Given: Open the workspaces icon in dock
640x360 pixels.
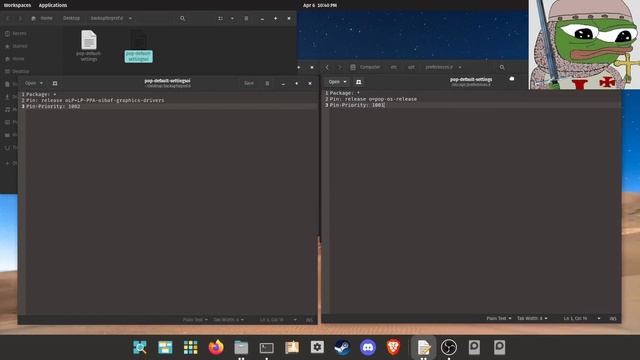Looking at the screenshot, I should (165, 347).
